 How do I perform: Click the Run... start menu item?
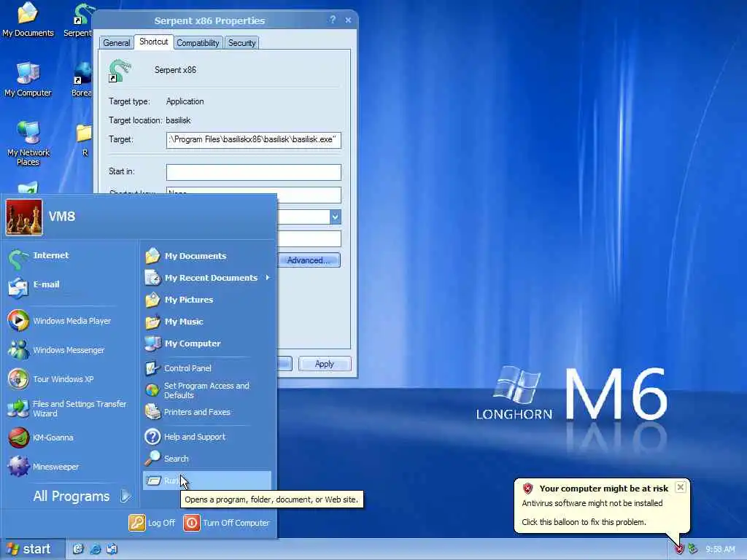[x=207, y=481]
